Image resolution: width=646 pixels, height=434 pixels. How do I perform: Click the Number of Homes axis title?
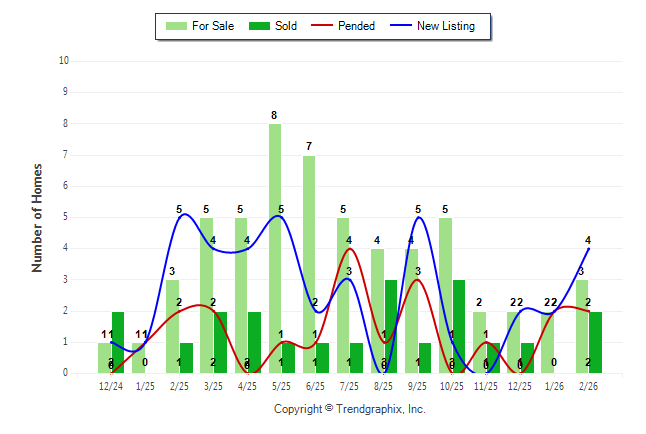click(38, 217)
